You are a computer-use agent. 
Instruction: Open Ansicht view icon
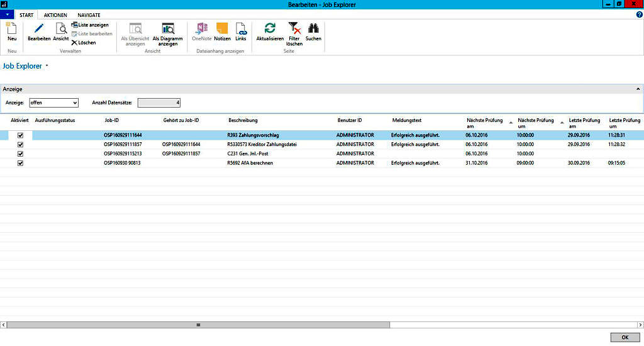[61, 30]
